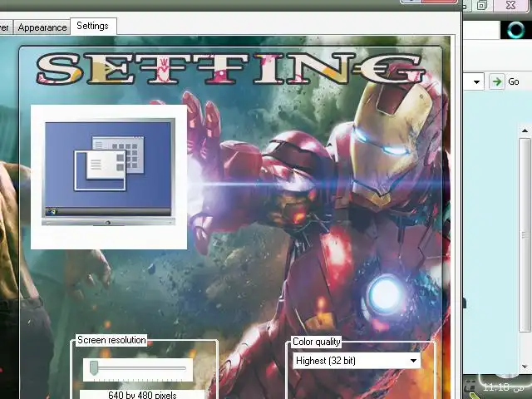Click the green Go arrow in background window
This screenshot has width=532, height=399.
(497, 81)
